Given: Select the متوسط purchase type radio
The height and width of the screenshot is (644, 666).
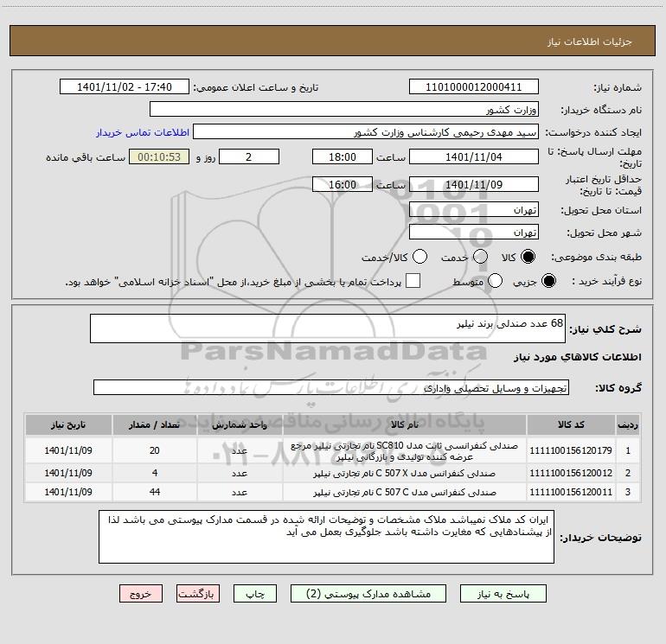Looking at the screenshot, I should 495,281.
